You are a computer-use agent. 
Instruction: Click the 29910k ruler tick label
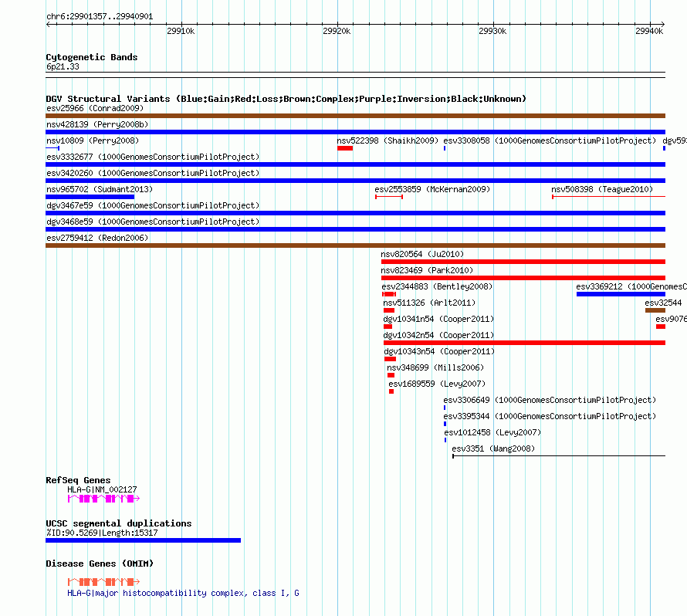181,31
